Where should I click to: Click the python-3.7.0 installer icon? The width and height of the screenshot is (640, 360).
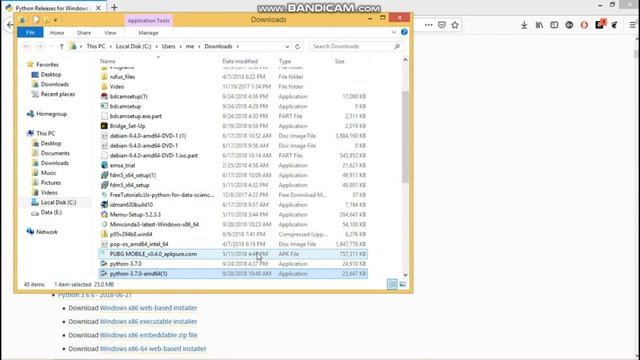tap(104, 264)
